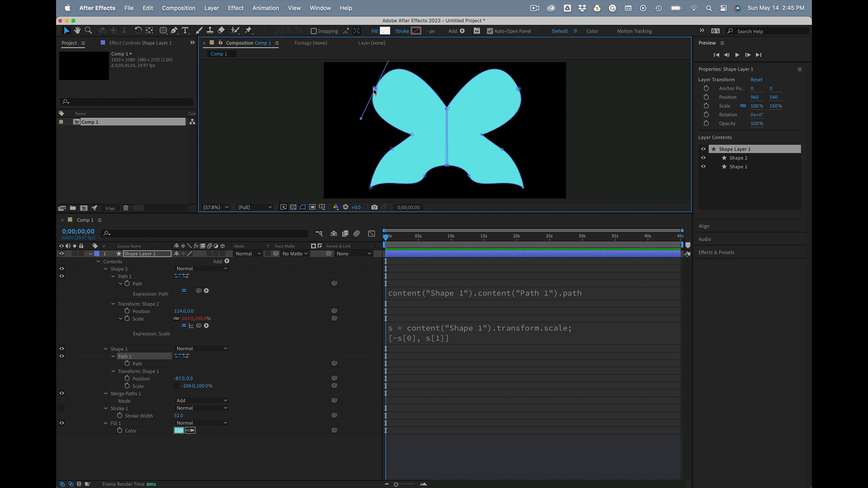This screenshot has width=868, height=488.
Task: Click Reset in Layer Transform
Action: (x=756, y=80)
